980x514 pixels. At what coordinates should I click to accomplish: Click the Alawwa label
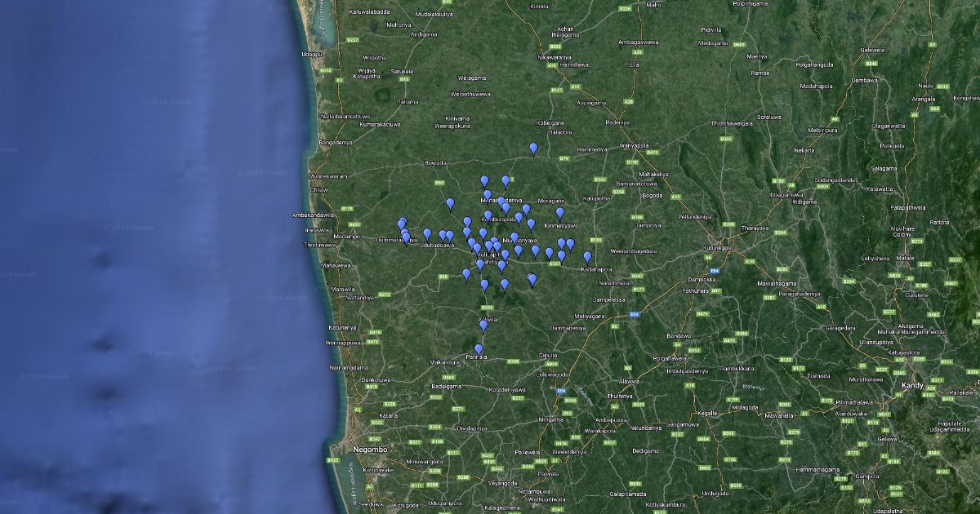pyautogui.click(x=629, y=381)
